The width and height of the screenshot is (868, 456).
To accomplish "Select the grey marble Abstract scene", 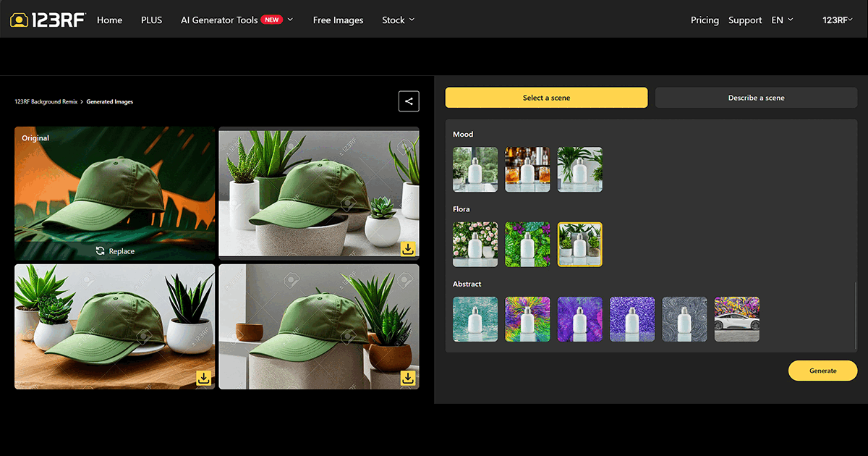I will tap(685, 319).
